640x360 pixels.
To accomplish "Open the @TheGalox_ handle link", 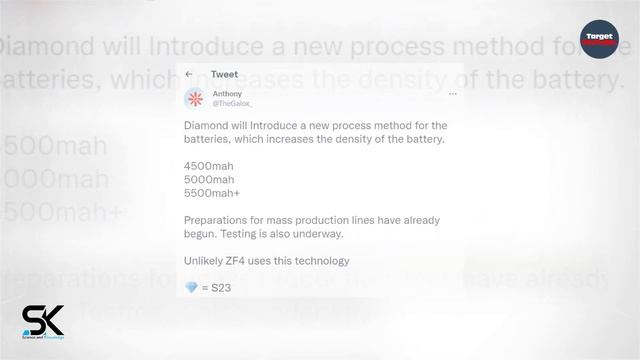I will [232, 104].
